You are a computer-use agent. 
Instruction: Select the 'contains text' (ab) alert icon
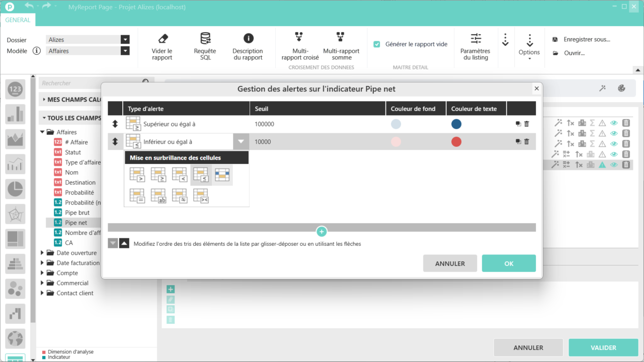coord(158,196)
